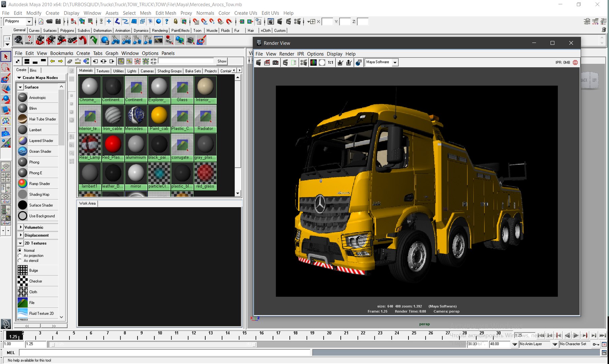The width and height of the screenshot is (609, 364).
Task: Show the alpha channel in the Render View
Action: [322, 62]
